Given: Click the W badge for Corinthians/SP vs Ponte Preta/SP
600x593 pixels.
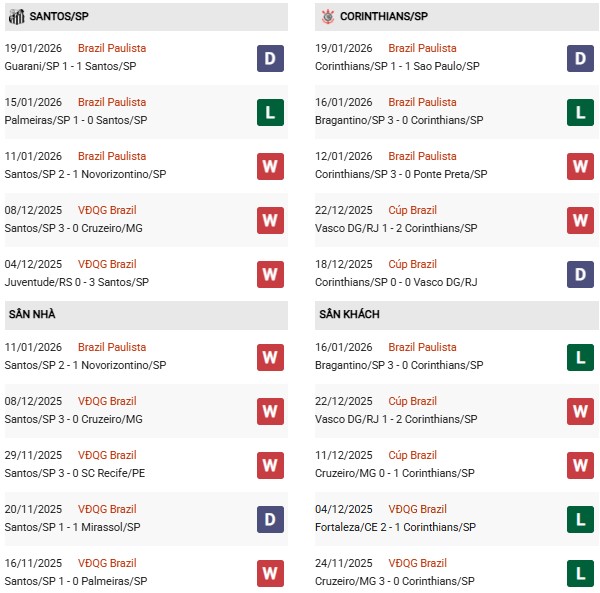Looking at the screenshot, I should 581,166.
